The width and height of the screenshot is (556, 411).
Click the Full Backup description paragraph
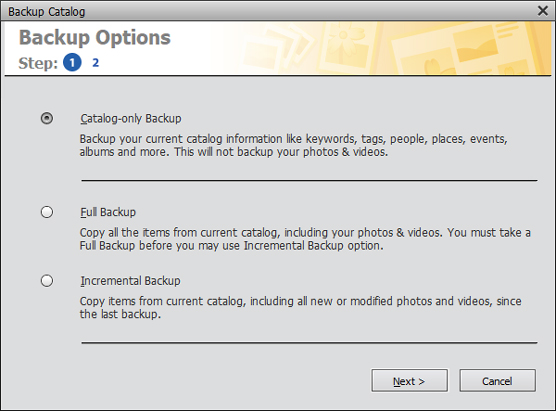click(x=305, y=239)
